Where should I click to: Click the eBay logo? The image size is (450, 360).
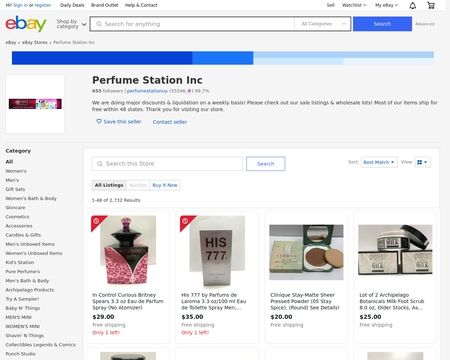[26, 24]
